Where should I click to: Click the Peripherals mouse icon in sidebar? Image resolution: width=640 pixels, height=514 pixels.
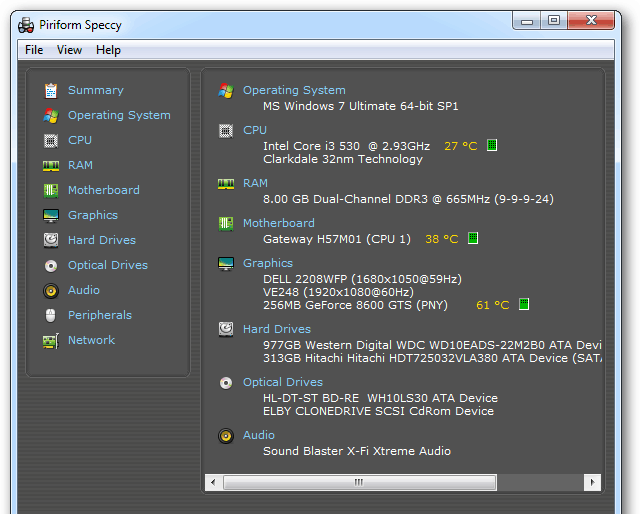pos(50,315)
